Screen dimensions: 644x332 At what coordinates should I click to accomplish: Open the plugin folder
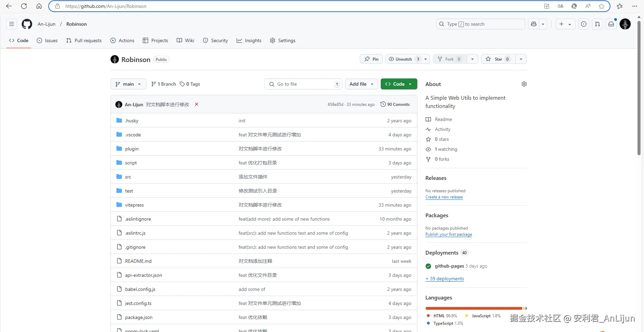pos(132,149)
